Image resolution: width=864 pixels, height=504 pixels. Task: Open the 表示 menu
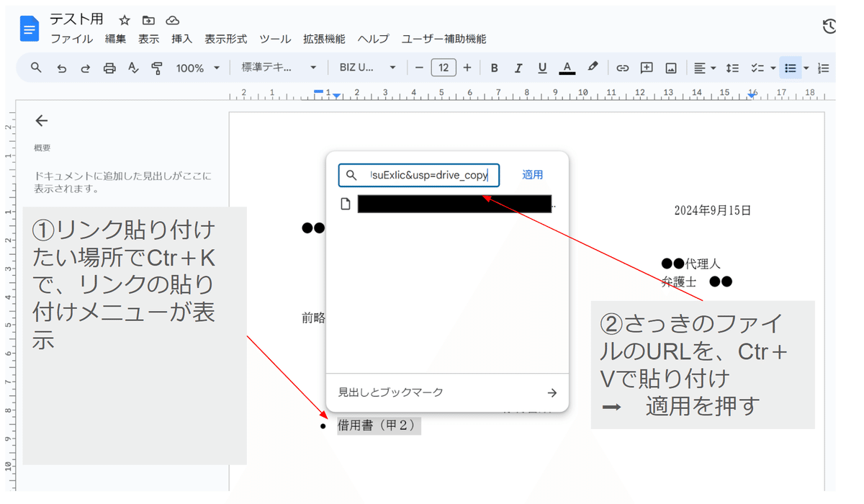click(148, 39)
